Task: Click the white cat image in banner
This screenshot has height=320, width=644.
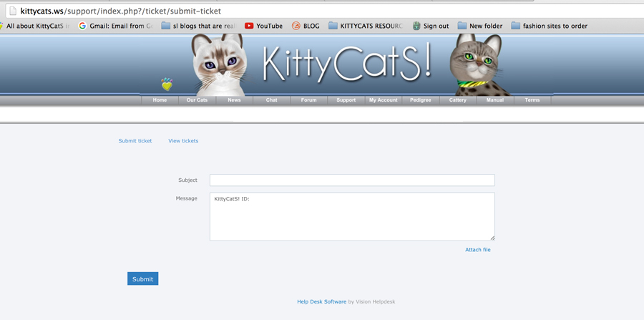Action: pos(220,65)
